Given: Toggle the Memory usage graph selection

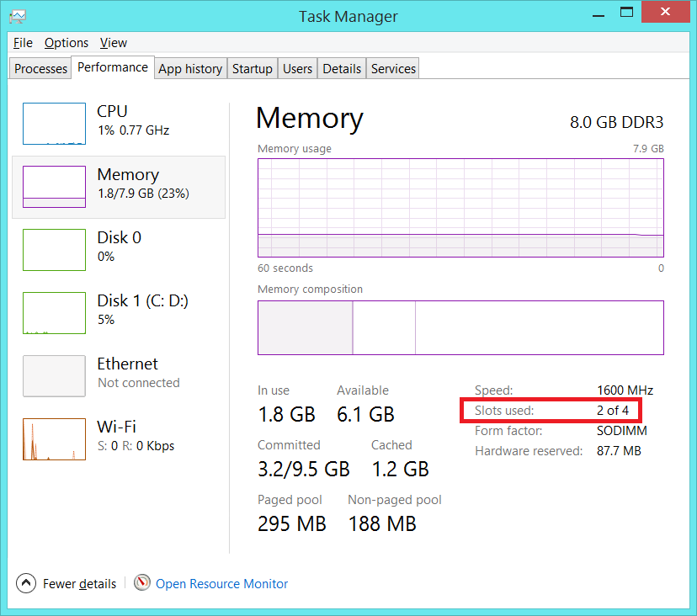Looking at the screenshot, I should 460,206.
